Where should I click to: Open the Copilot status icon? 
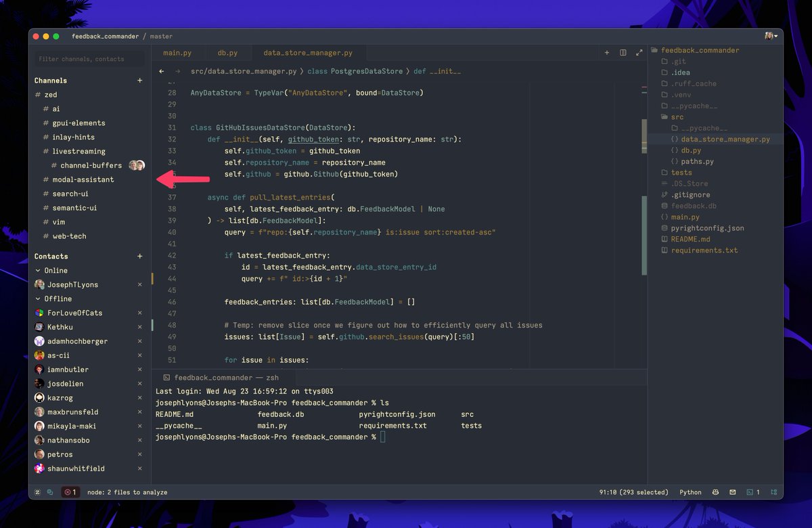click(x=716, y=492)
